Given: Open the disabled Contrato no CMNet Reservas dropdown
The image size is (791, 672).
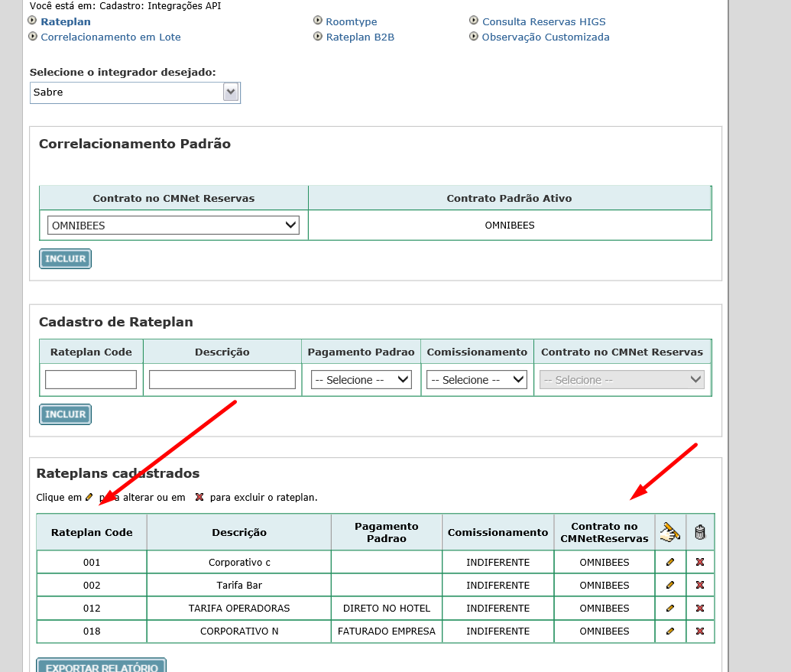Looking at the screenshot, I should (622, 379).
